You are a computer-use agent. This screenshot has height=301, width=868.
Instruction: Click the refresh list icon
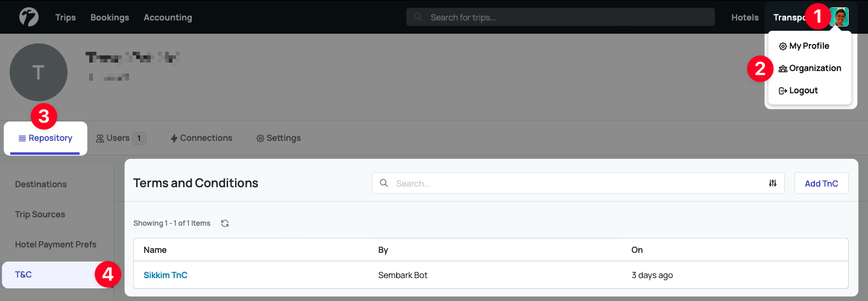coord(225,223)
